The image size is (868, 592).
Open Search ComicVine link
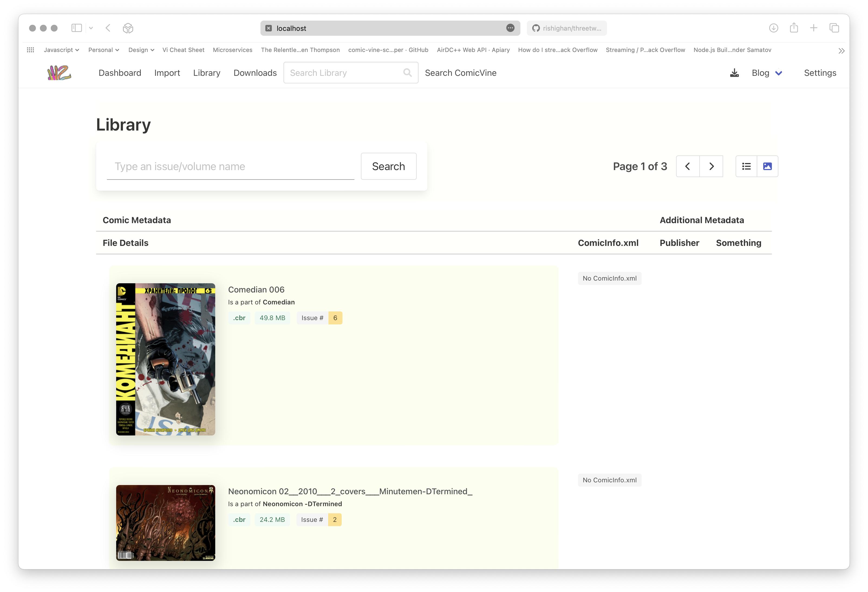tap(460, 73)
